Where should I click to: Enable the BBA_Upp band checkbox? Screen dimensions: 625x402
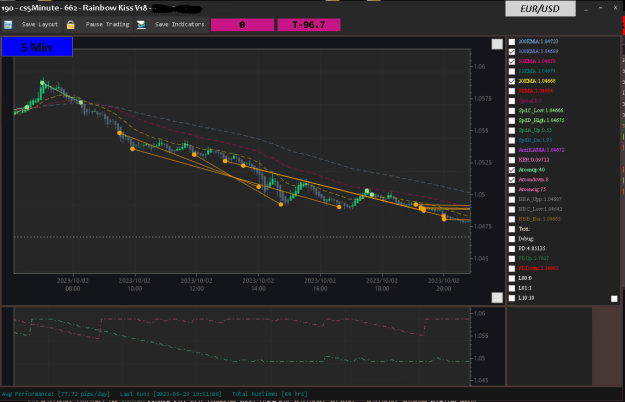click(x=512, y=200)
